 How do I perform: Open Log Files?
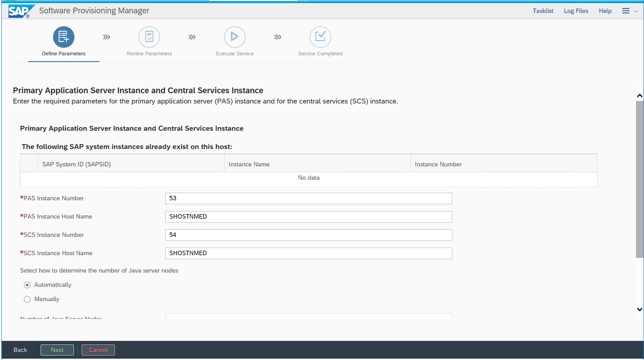[x=576, y=11]
